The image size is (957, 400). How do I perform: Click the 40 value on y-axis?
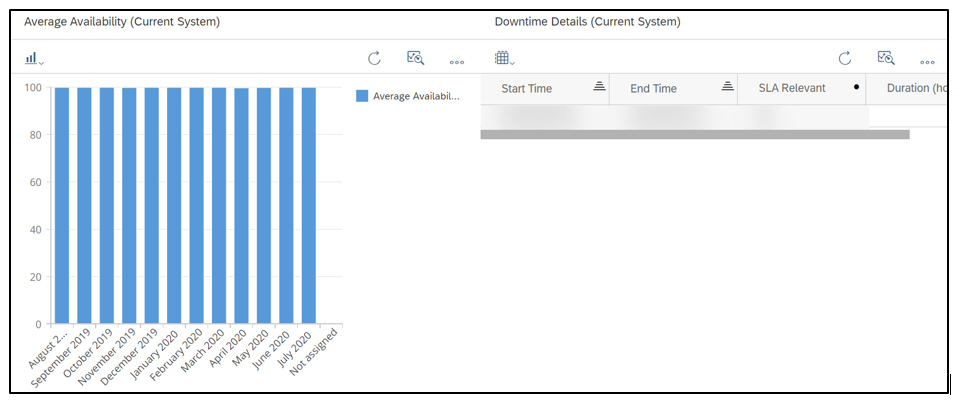point(37,229)
